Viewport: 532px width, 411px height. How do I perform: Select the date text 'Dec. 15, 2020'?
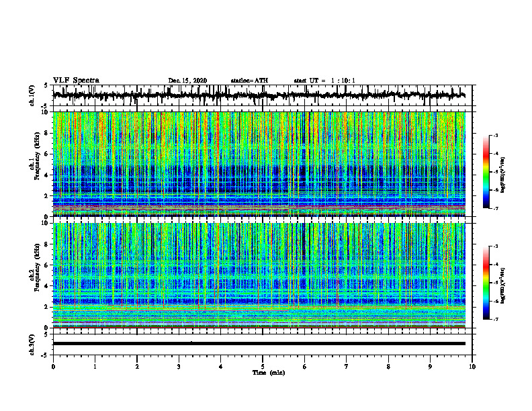187,81
